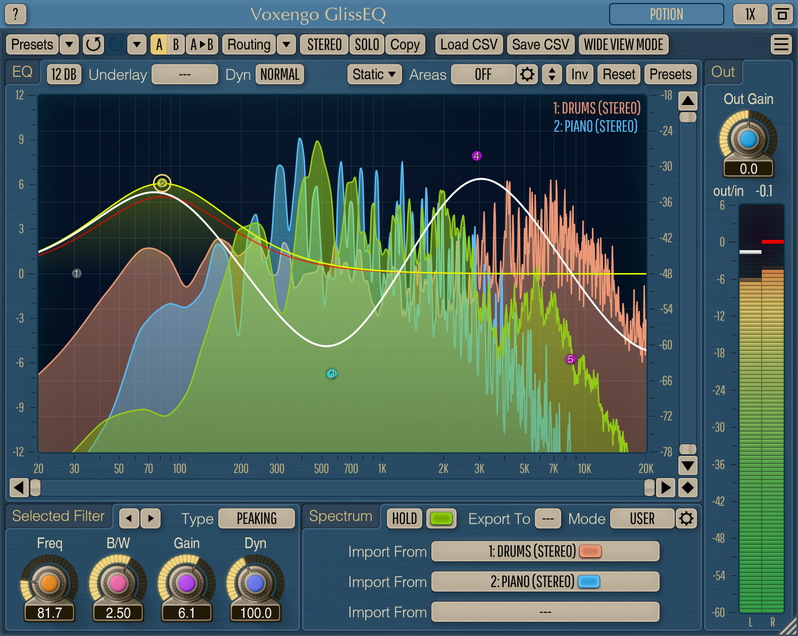The width and height of the screenshot is (798, 636).
Task: Open the EQ tab
Action: [22, 72]
